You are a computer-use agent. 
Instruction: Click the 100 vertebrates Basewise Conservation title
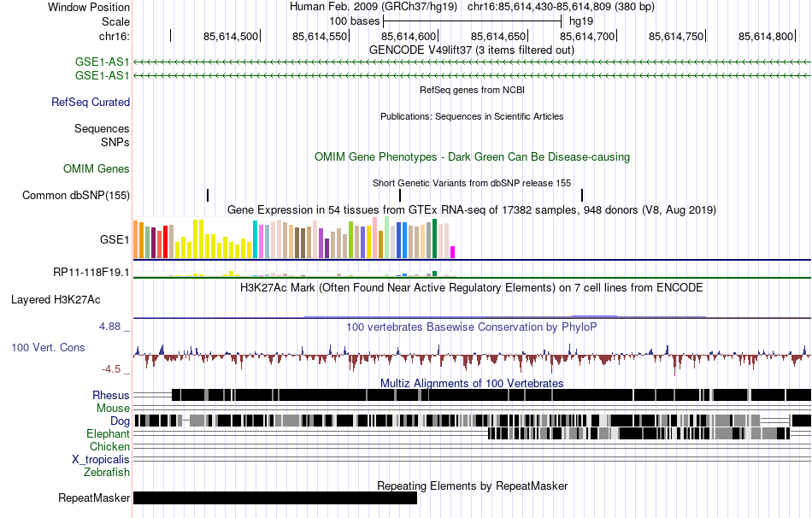tap(472, 327)
